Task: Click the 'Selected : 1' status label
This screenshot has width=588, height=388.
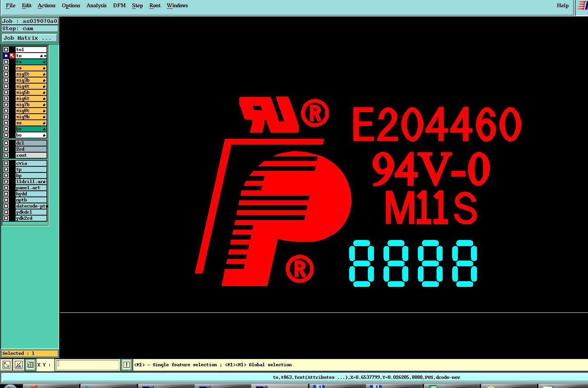Action: point(30,353)
